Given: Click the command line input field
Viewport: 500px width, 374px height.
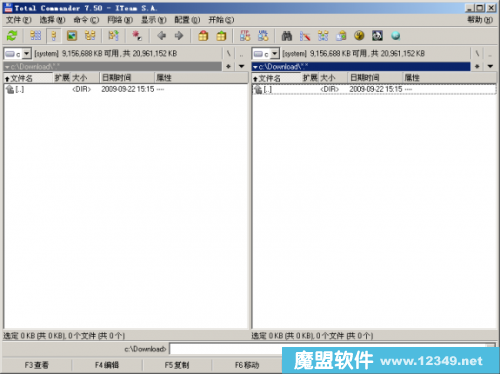Looking at the screenshot, I should coord(227,349).
